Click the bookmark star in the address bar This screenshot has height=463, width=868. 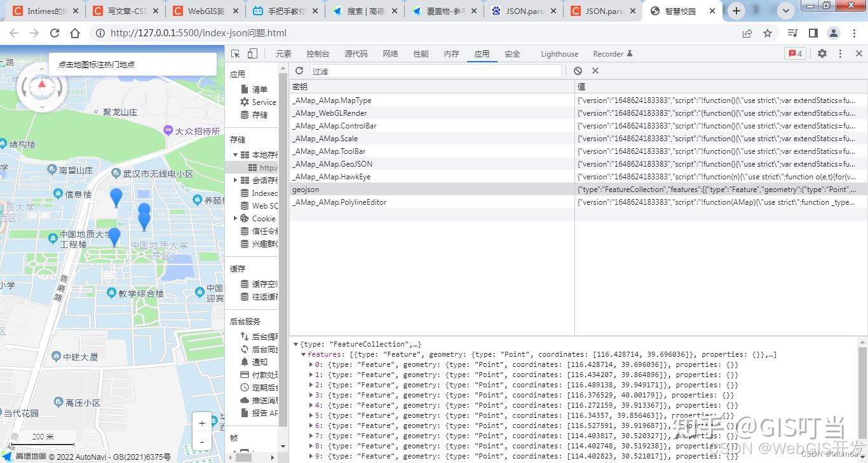tap(767, 32)
